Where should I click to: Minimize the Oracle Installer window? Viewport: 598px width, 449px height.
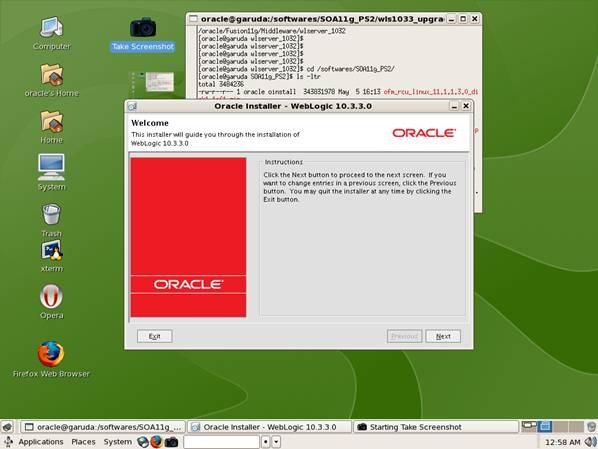(x=454, y=106)
